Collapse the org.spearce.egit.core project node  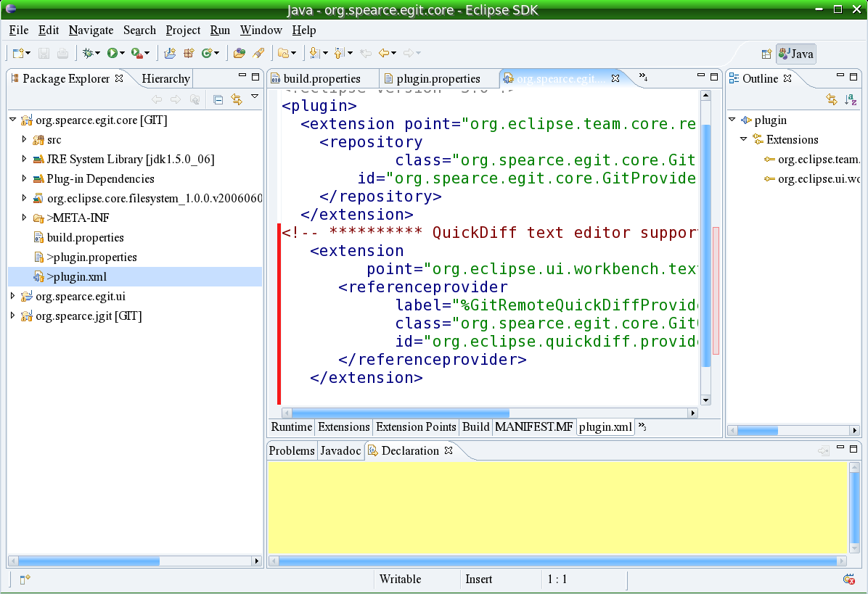pyautogui.click(x=13, y=120)
